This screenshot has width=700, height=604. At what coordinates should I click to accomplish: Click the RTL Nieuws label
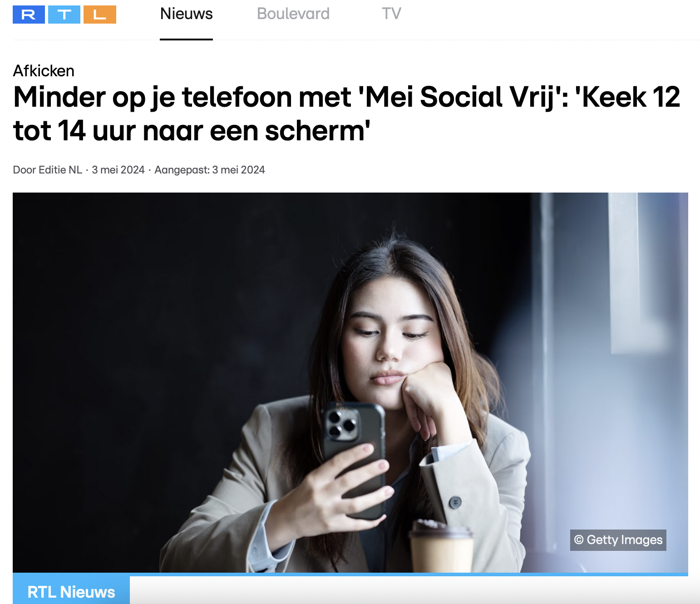pos(71,592)
